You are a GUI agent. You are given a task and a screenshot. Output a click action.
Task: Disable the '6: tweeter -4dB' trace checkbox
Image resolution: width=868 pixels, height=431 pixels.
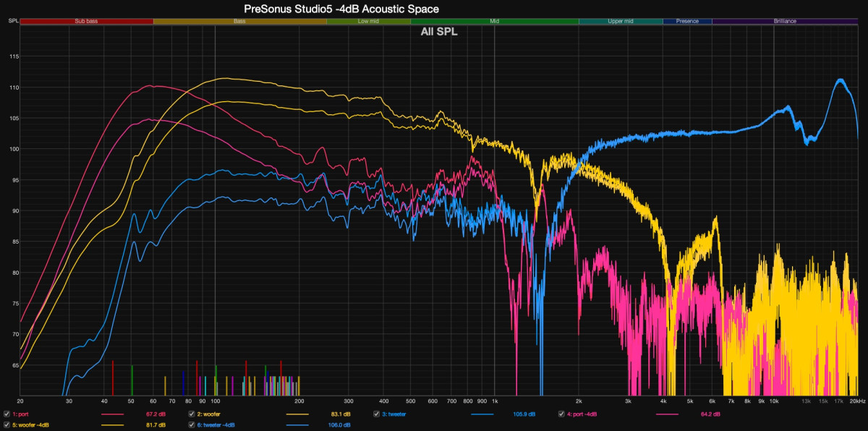pyautogui.click(x=192, y=424)
